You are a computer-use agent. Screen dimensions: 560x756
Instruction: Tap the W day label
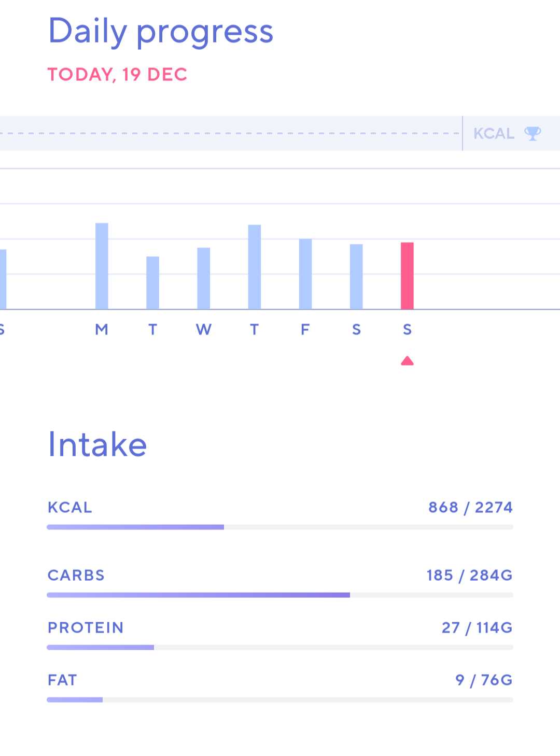pos(204,329)
